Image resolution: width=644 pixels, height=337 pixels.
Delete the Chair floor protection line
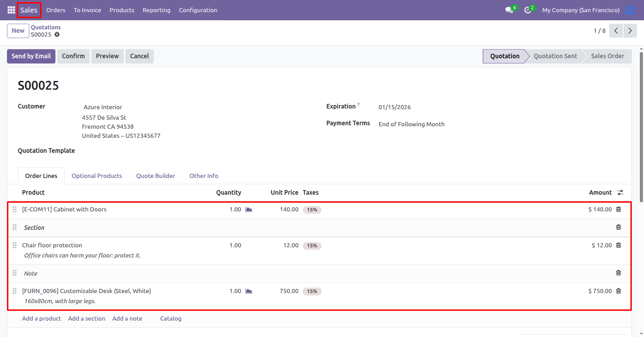(619, 245)
